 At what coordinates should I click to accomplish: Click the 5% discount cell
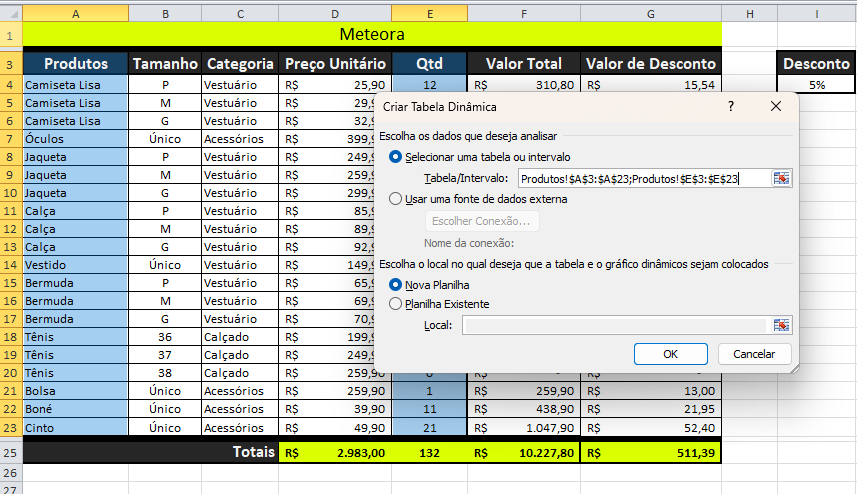click(816, 85)
